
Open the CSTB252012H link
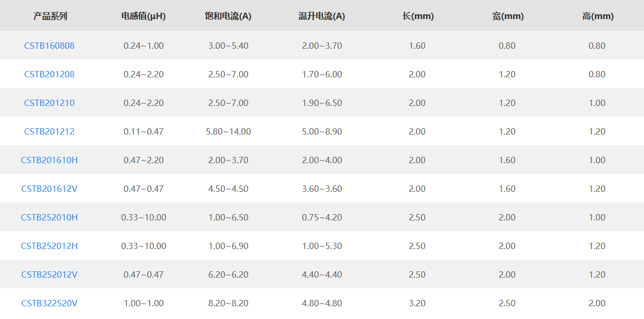pos(49,246)
